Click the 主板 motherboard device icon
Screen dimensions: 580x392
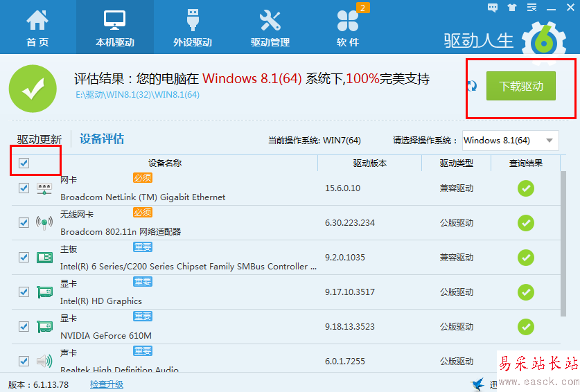point(45,258)
